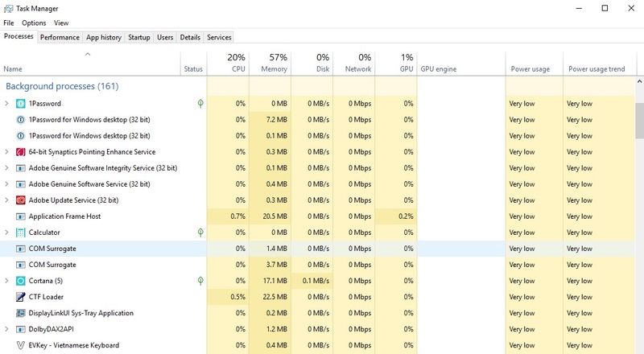
Task: Select the 1Password for Windows desktop row using 0.1 MB
Action: tap(317, 136)
